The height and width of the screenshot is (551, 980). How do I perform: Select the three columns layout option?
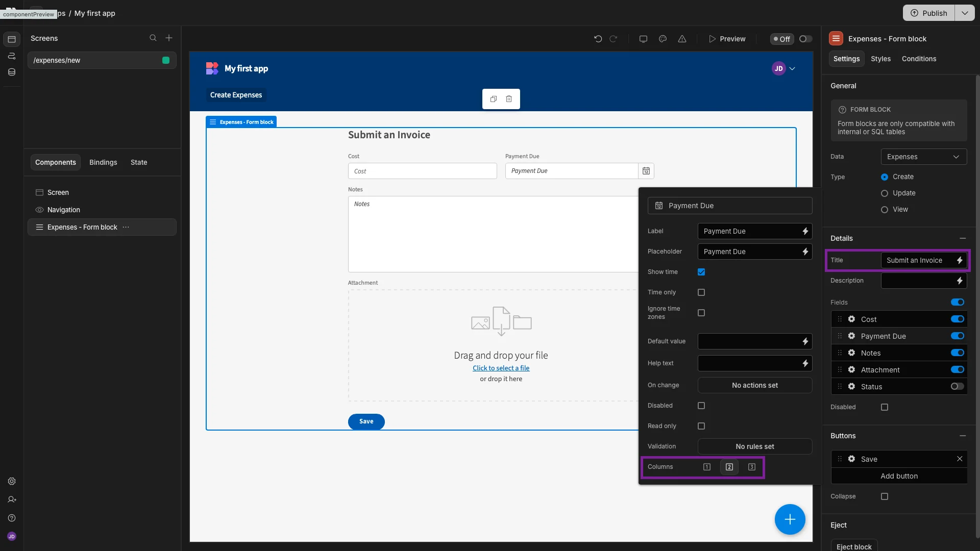tap(751, 467)
